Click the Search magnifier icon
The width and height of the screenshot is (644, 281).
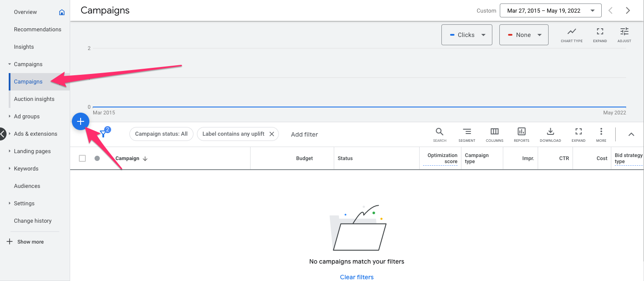(x=440, y=134)
